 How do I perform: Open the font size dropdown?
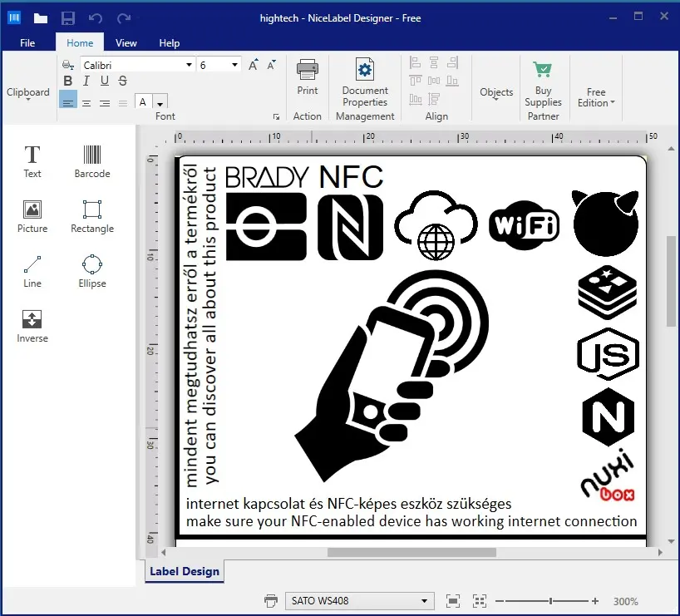pyautogui.click(x=234, y=65)
